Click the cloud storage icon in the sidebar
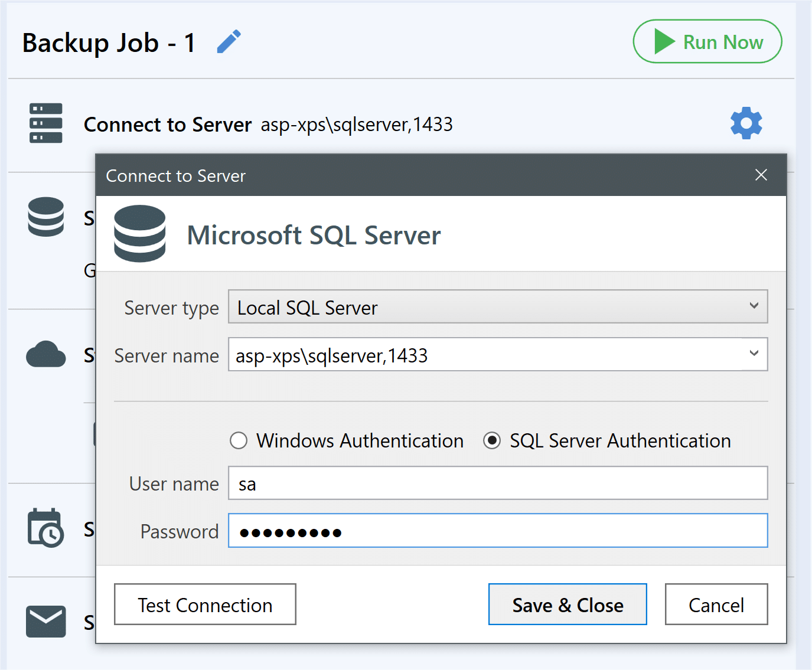This screenshot has width=812, height=670. [46, 354]
